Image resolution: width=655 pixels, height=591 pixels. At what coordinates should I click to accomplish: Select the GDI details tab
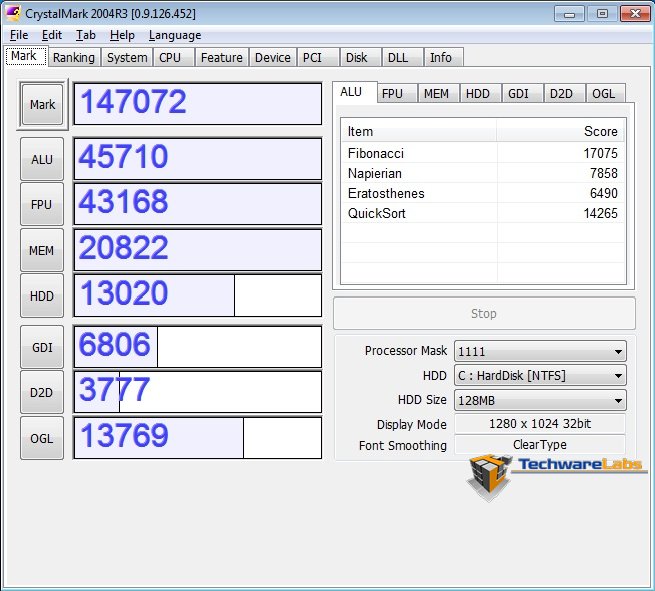(523, 93)
